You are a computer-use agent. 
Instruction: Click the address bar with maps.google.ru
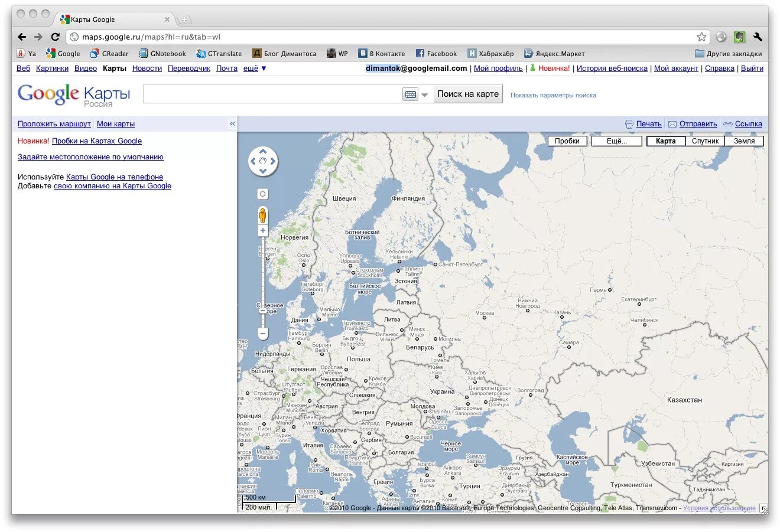387,37
